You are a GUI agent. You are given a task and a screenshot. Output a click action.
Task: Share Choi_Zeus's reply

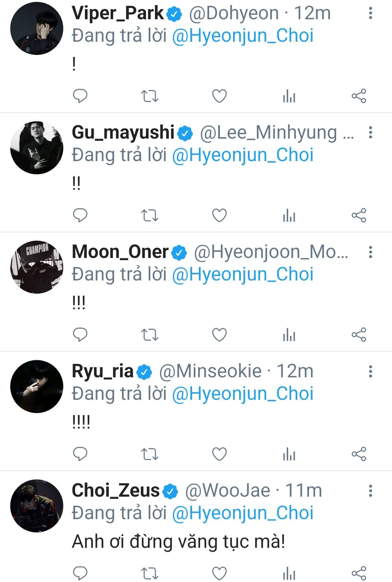coord(359,573)
